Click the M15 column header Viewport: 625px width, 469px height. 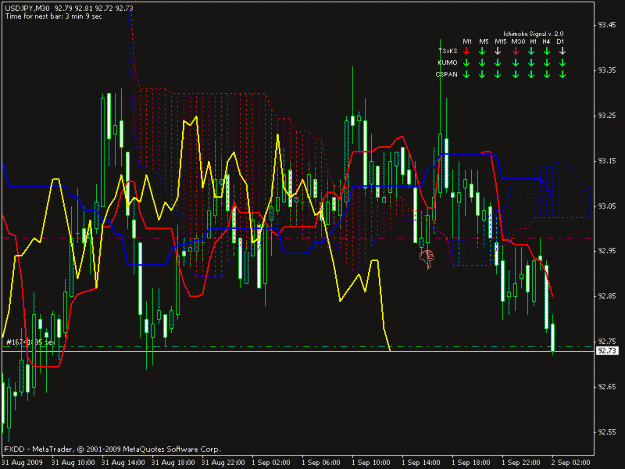click(501, 41)
